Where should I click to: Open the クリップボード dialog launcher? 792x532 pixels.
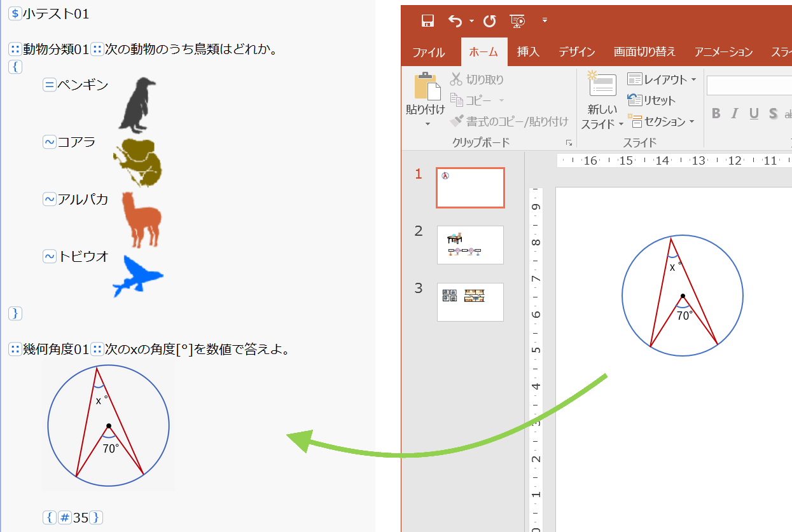click(569, 143)
